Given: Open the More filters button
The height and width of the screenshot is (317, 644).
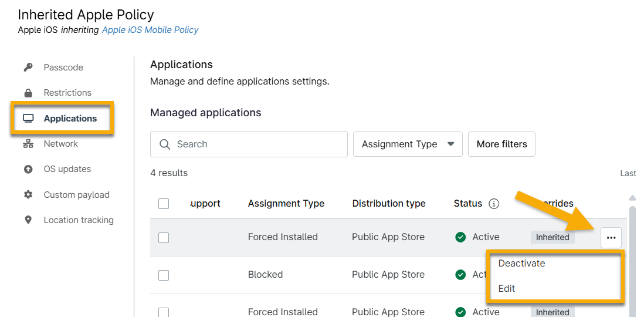Looking at the screenshot, I should point(501,144).
